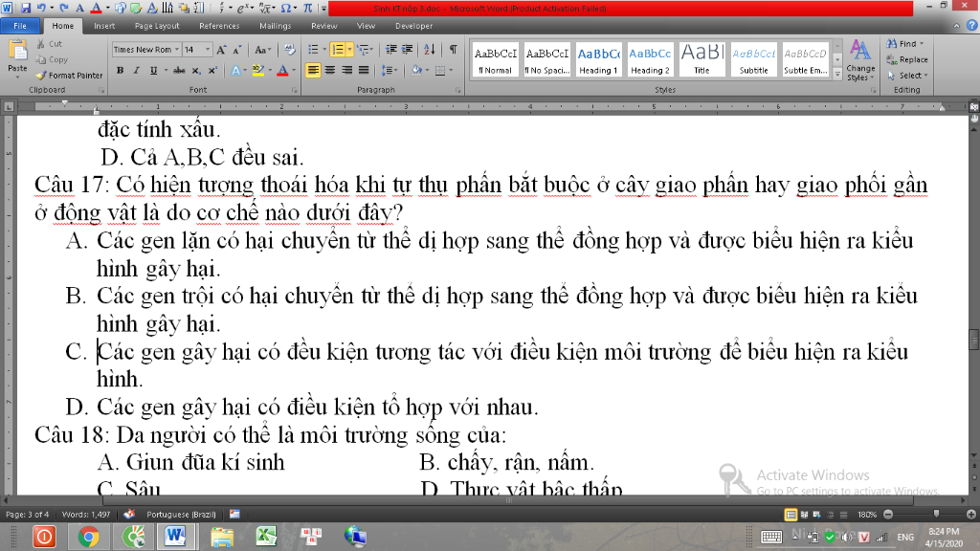Zoom in with the plus button

[970, 515]
